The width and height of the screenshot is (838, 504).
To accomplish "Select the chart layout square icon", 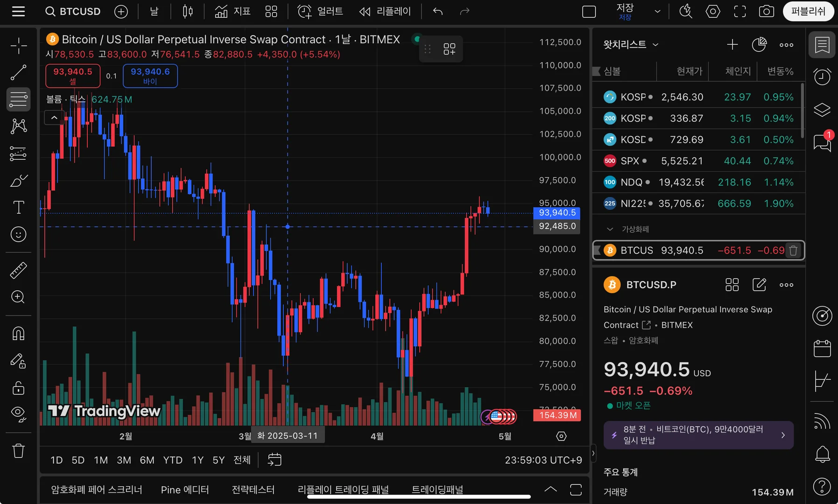I will pos(589,12).
